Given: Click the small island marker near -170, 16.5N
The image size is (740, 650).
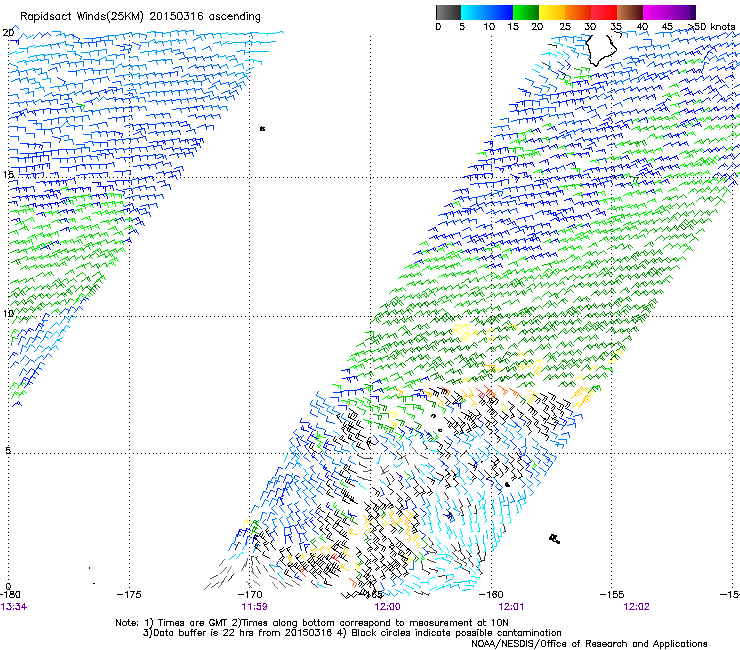Looking at the screenshot, I should coord(262,128).
